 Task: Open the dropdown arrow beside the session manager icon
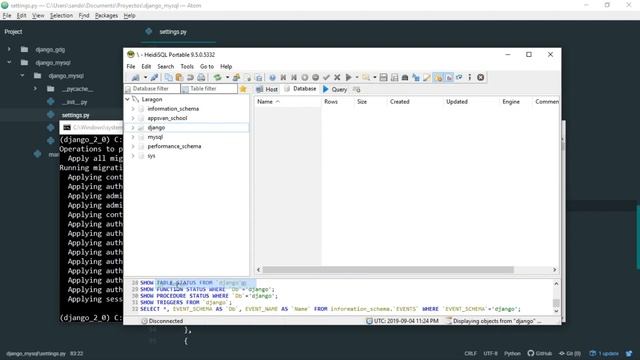click(145, 77)
